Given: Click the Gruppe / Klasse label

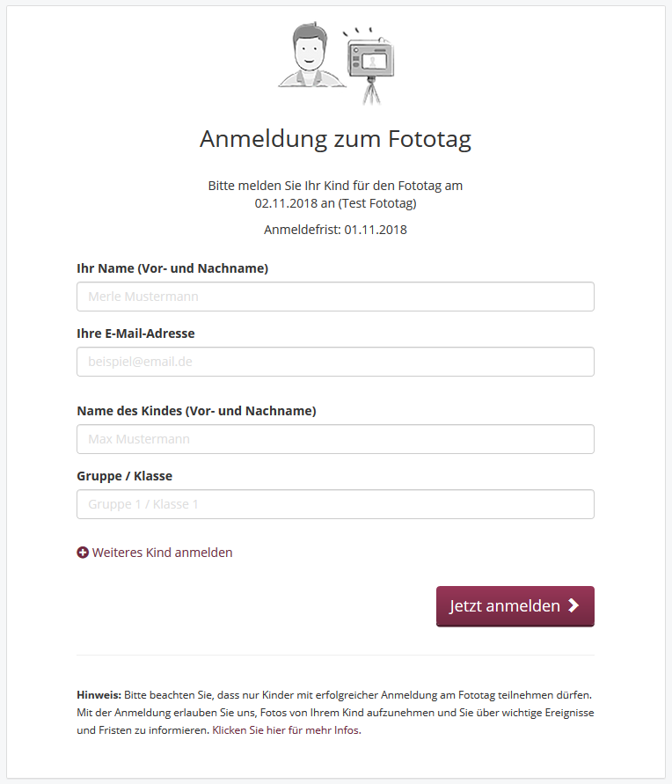Looking at the screenshot, I should tap(124, 476).
